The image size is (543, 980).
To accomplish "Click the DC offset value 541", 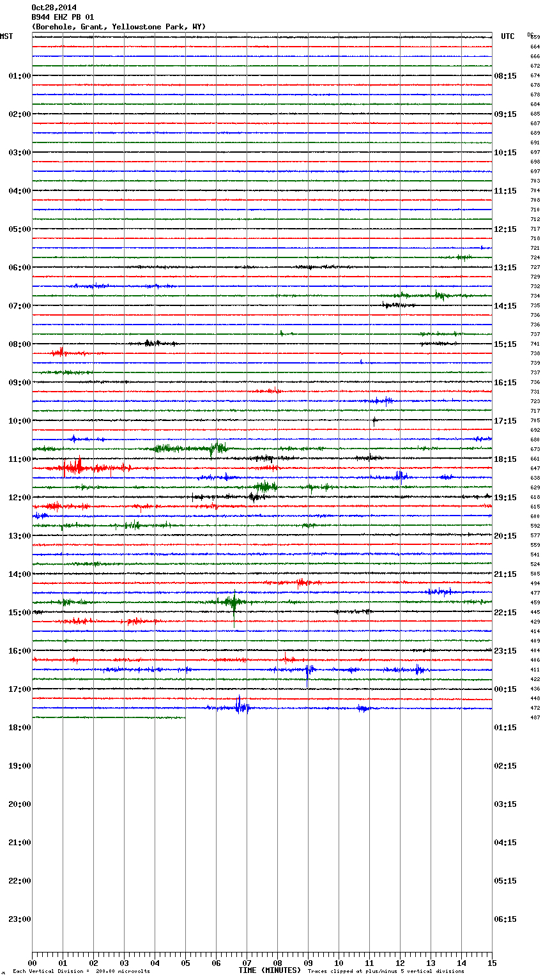I will [x=535, y=555].
